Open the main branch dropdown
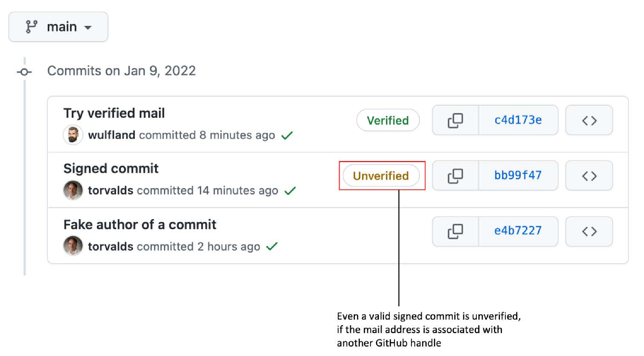Viewport: 644px width, 356px height. point(58,27)
